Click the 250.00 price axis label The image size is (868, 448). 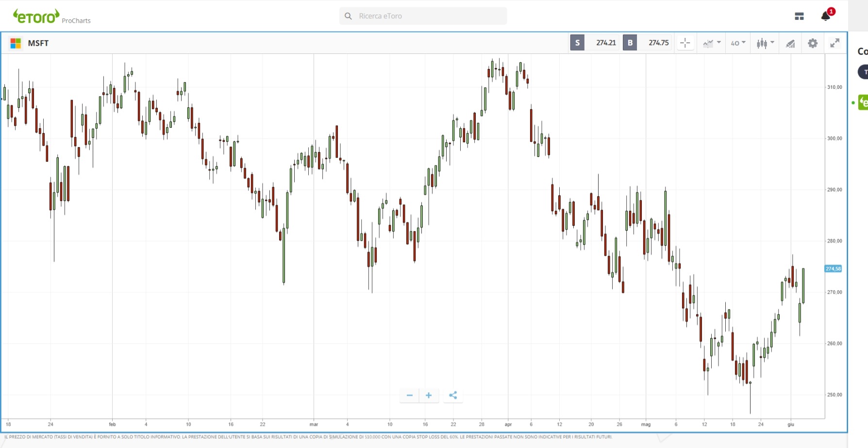835,395
